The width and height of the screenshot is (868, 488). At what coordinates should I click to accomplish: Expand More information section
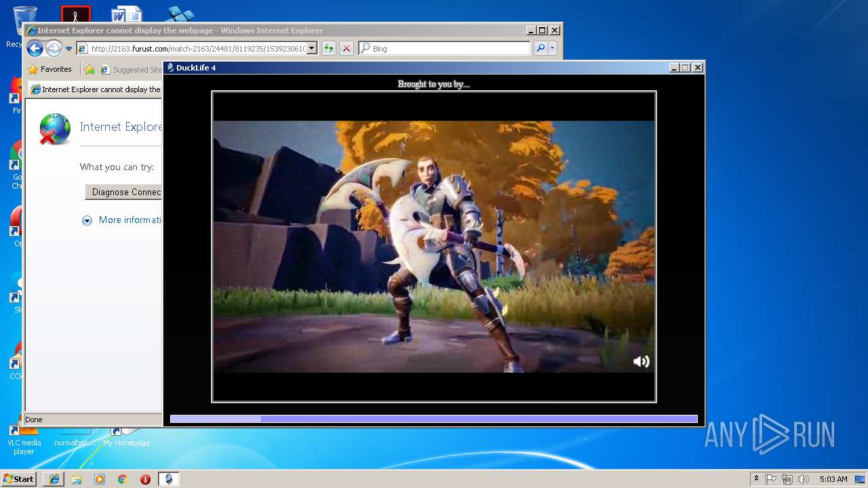point(122,220)
